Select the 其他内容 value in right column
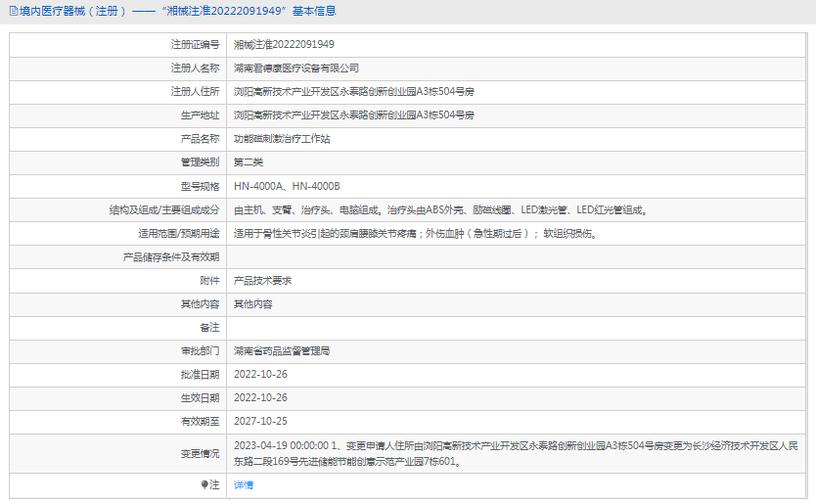Image resolution: width=816 pixels, height=504 pixels. point(252,304)
